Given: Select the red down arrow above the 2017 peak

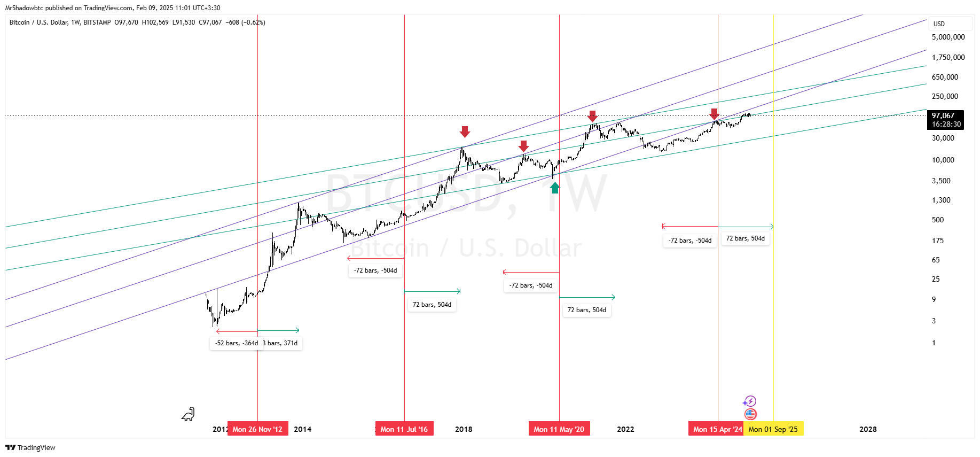Looking at the screenshot, I should 465,131.
